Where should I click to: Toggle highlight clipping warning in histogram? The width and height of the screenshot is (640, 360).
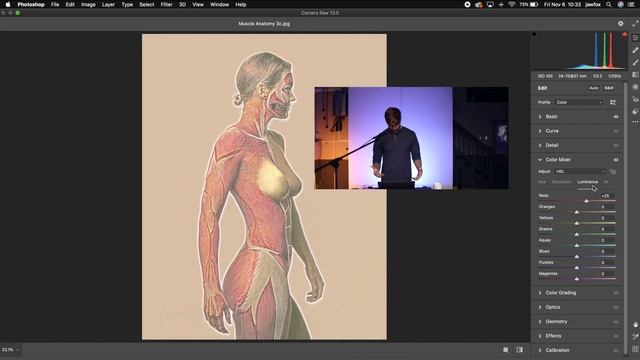click(x=624, y=35)
